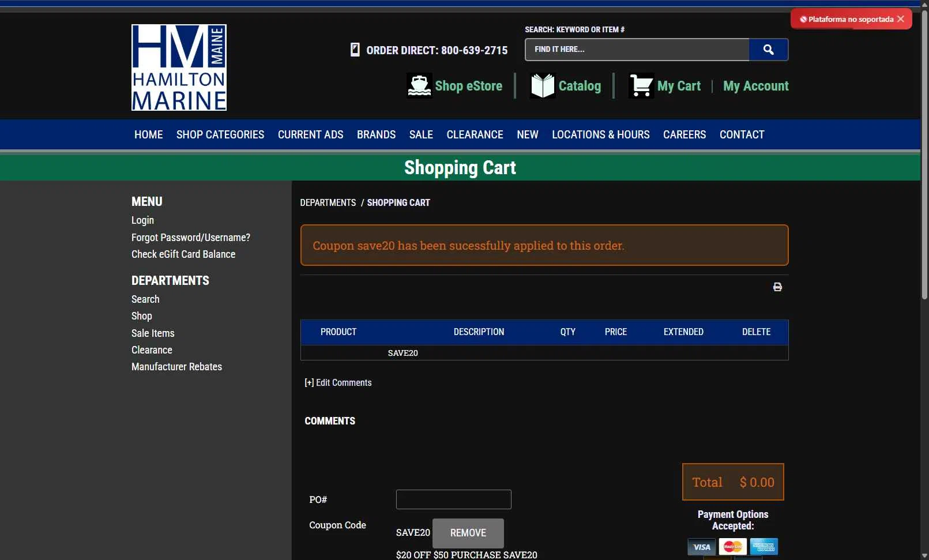
Task: Click the MasterCard payment icon
Action: click(x=733, y=547)
